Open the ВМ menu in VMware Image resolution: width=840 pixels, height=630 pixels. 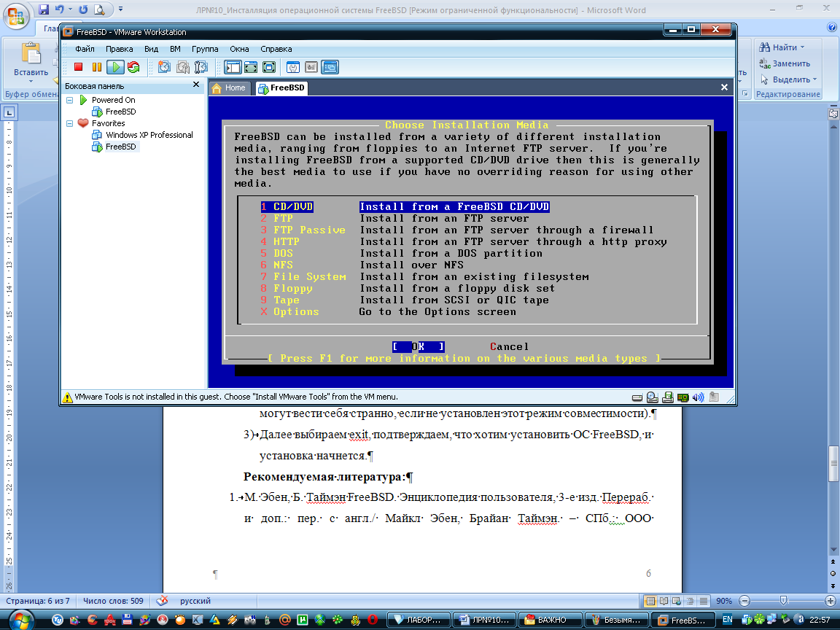tap(175, 49)
